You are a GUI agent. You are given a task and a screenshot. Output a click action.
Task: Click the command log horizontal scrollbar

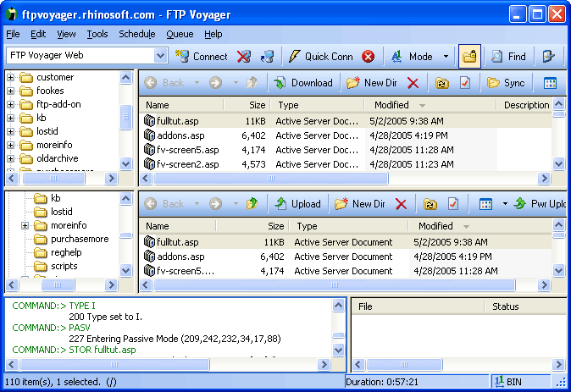point(169,364)
